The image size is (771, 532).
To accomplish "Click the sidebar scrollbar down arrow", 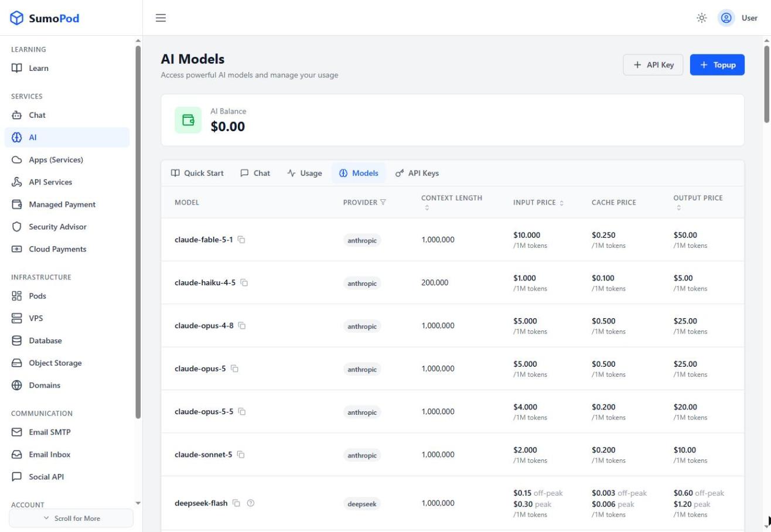I will [x=138, y=503].
